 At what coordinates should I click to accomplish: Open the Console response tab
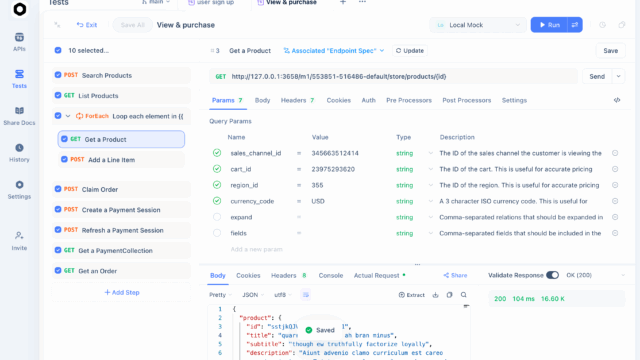pos(331,276)
